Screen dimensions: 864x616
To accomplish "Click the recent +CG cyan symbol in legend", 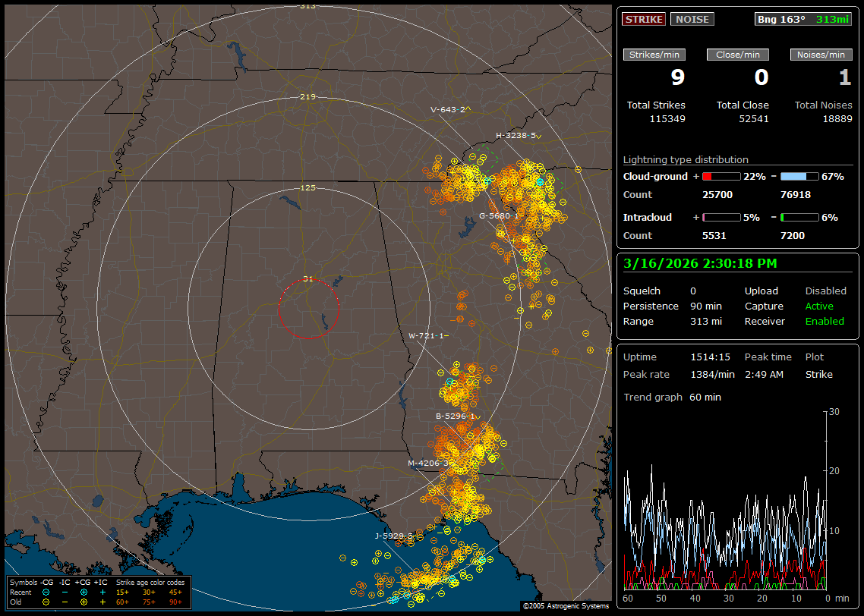I will tap(84, 592).
